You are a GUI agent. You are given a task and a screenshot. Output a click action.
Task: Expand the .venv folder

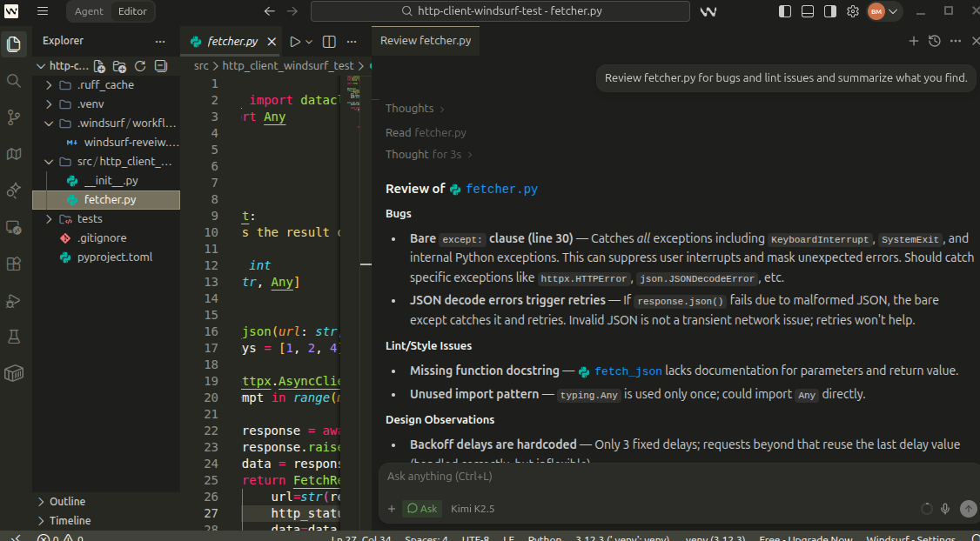point(106,104)
